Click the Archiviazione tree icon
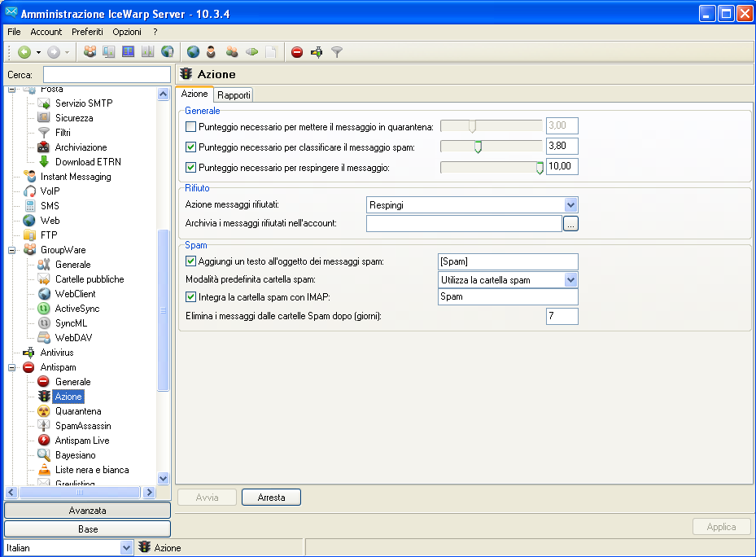Viewport: 756px width, 557px height. point(43,147)
